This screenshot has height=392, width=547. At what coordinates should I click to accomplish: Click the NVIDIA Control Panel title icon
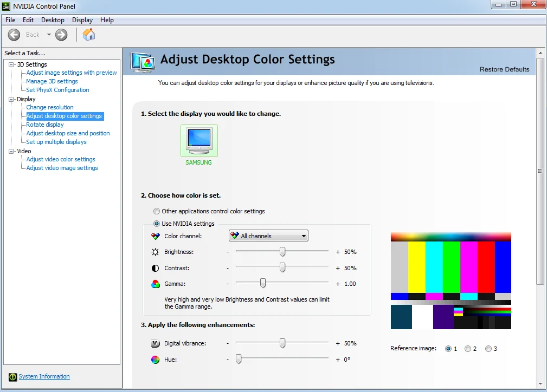point(6,6)
